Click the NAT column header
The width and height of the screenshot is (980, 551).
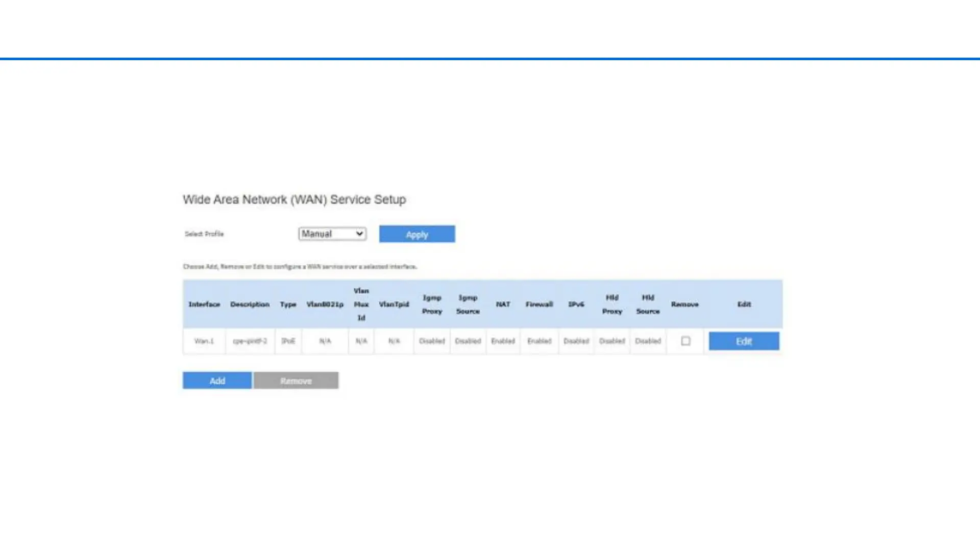(503, 304)
